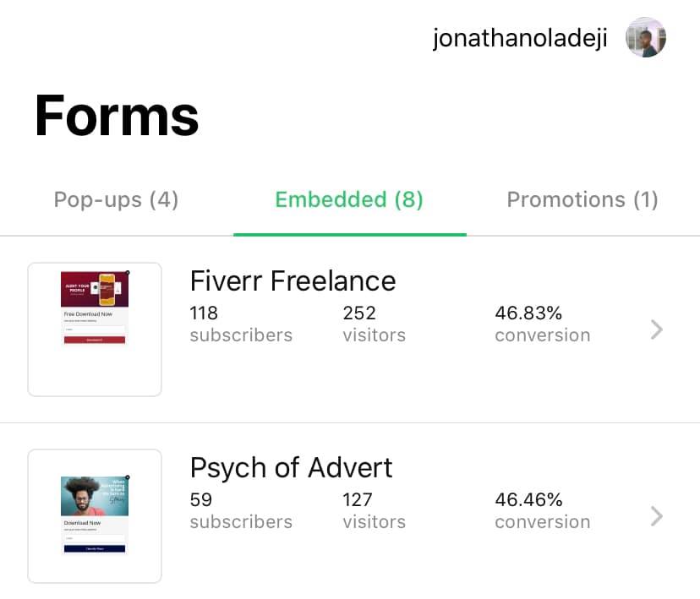Click the Forms page heading
700x599 pixels.
click(x=117, y=116)
